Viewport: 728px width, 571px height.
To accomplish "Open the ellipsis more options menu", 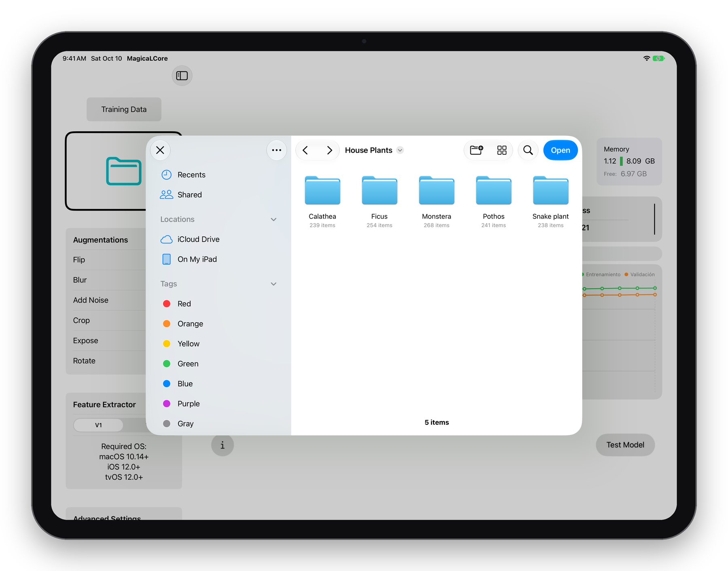I will click(x=277, y=150).
